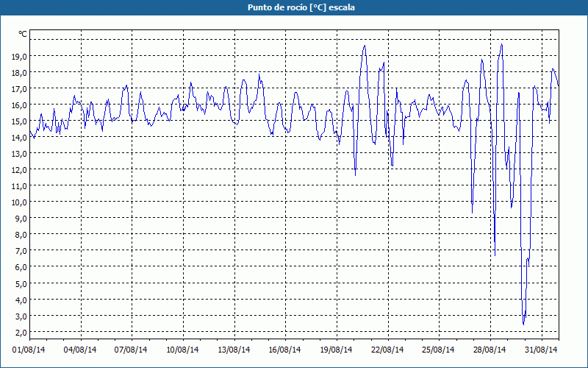Click the 28/08/14 date label

coord(490,350)
